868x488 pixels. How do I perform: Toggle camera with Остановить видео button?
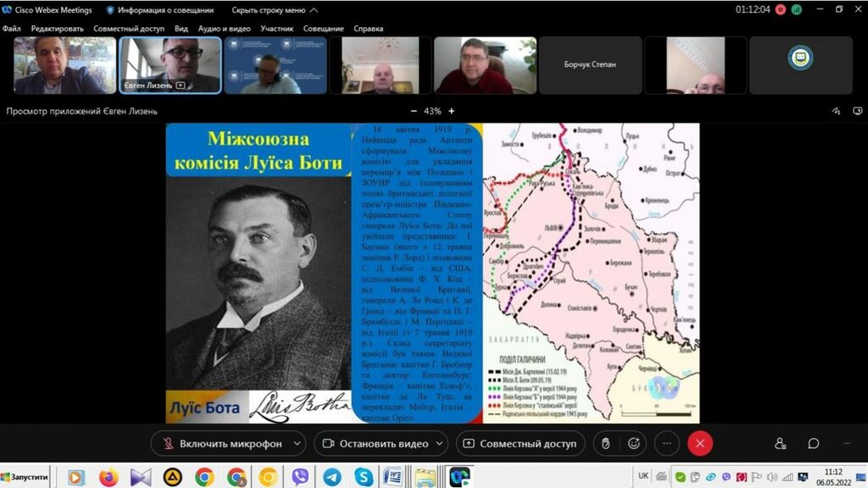[x=374, y=443]
